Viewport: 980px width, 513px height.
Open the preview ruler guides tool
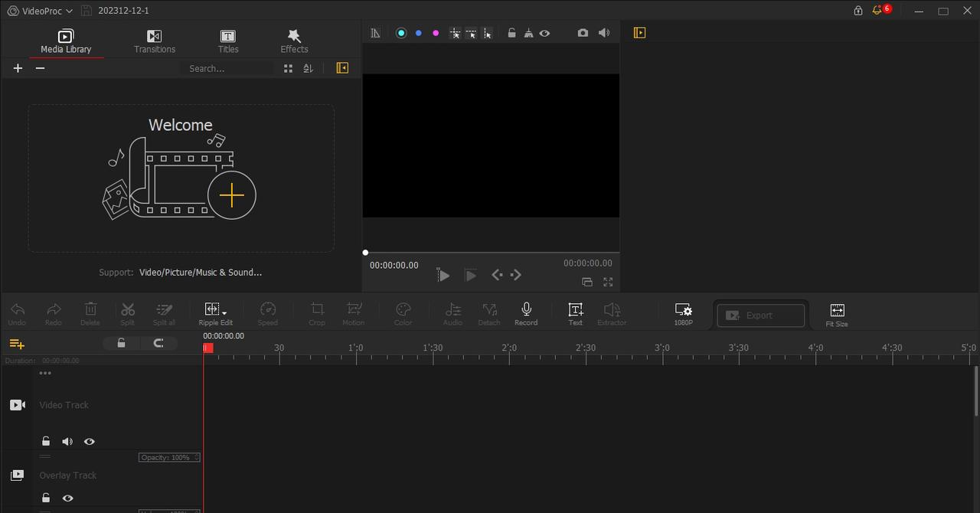tap(375, 33)
